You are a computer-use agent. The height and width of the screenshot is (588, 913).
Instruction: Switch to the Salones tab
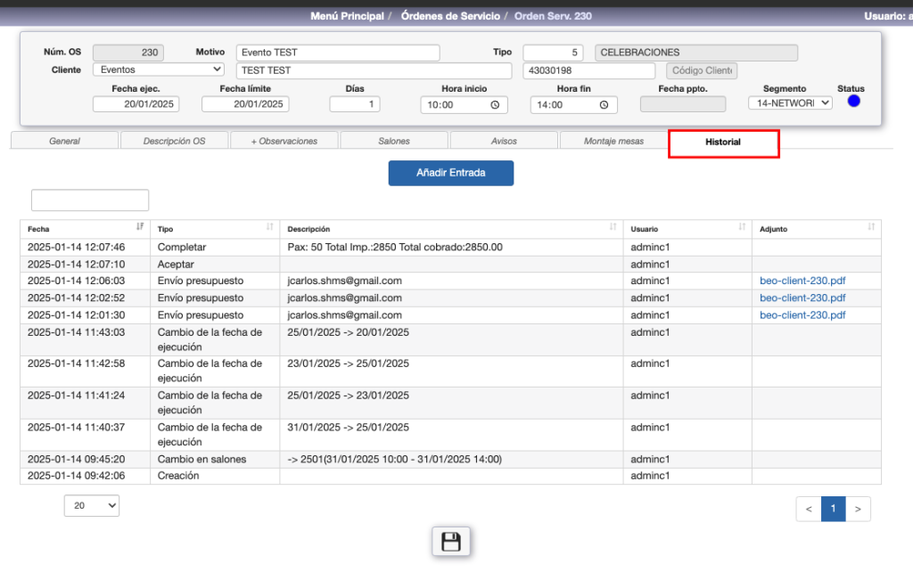(394, 141)
